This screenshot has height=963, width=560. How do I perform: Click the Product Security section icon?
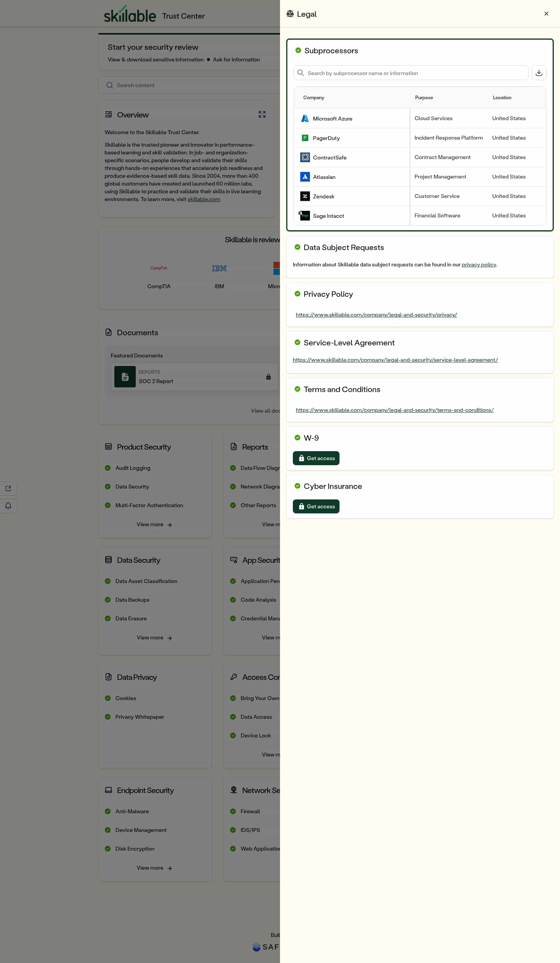click(108, 446)
